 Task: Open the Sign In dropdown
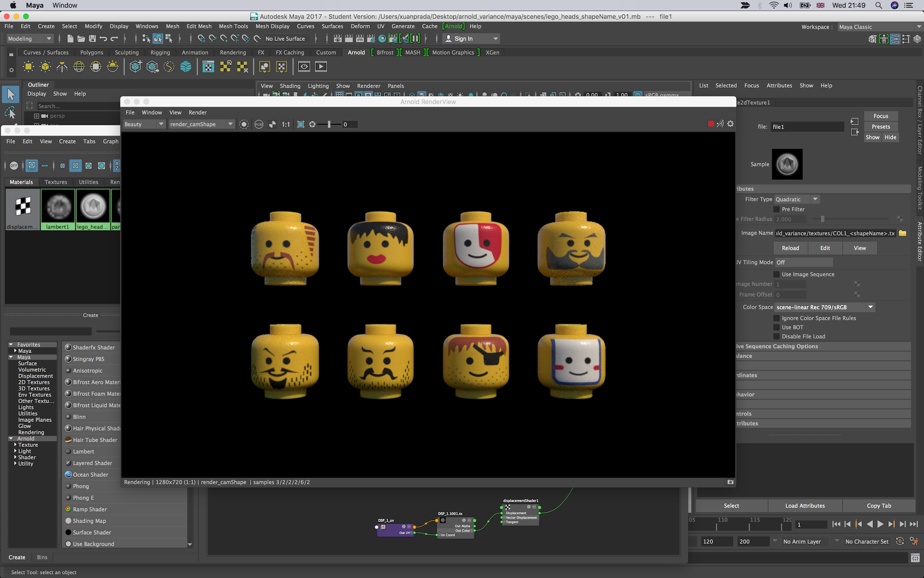pos(471,39)
